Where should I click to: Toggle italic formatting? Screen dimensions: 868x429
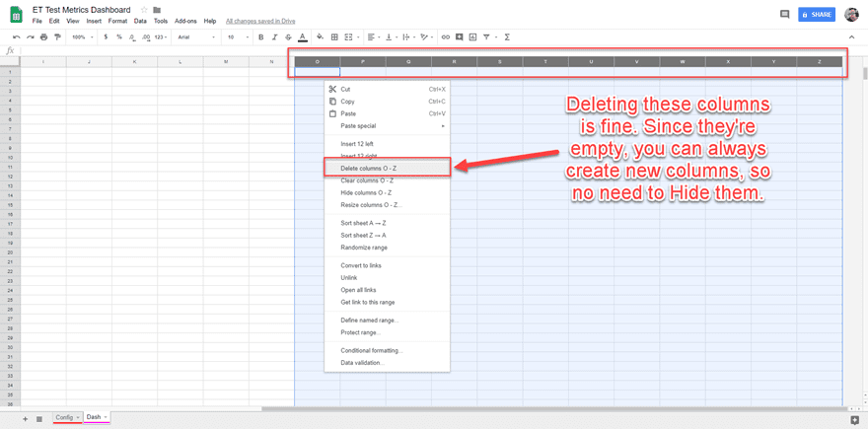click(x=275, y=37)
